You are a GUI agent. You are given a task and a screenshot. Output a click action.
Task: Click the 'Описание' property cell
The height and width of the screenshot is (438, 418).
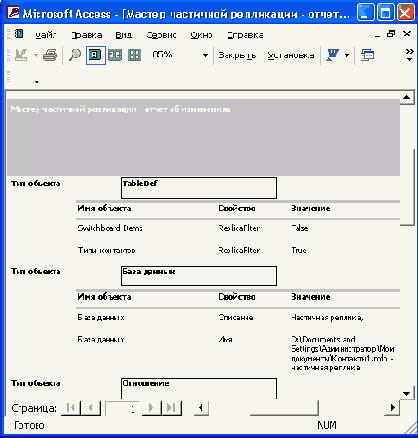coord(236,317)
